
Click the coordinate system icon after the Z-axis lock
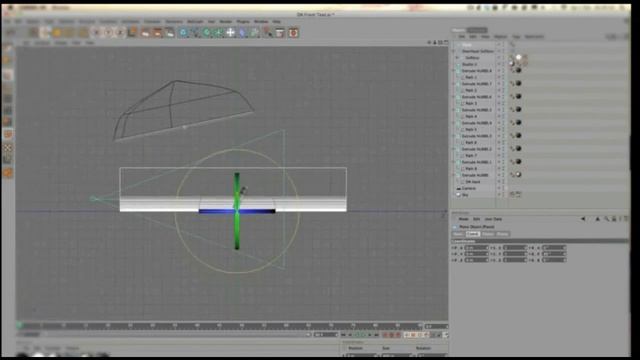[x=132, y=32]
